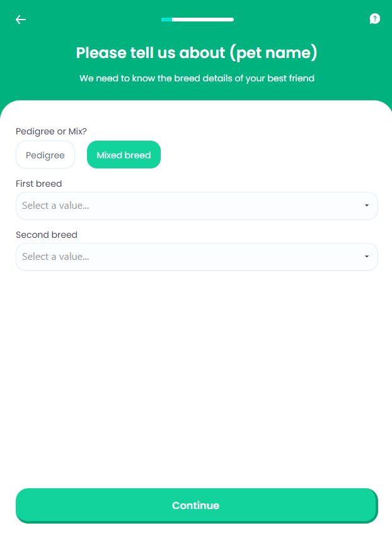Image resolution: width=392 pixels, height=557 pixels.
Task: Click the white unfilled progress bar section
Action: tap(205, 20)
